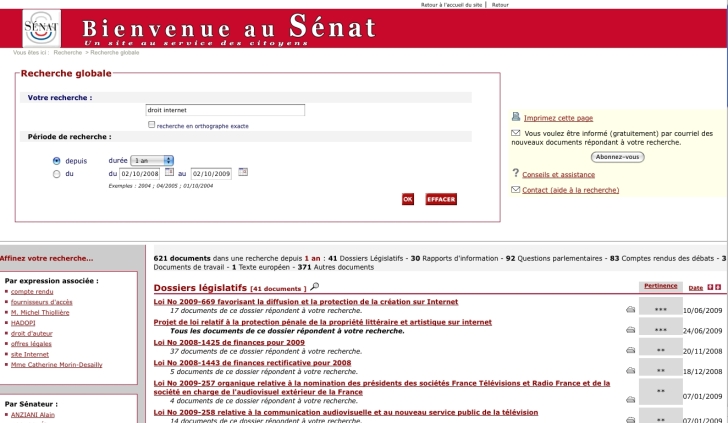
Task: Click Recherche globale in the breadcrumb
Action: [115, 52]
